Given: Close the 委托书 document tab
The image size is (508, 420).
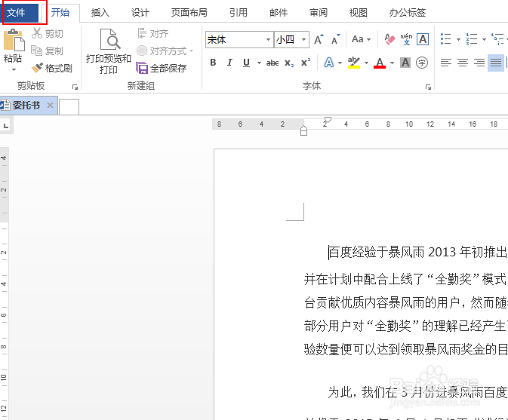Looking at the screenshot, I should [50, 105].
